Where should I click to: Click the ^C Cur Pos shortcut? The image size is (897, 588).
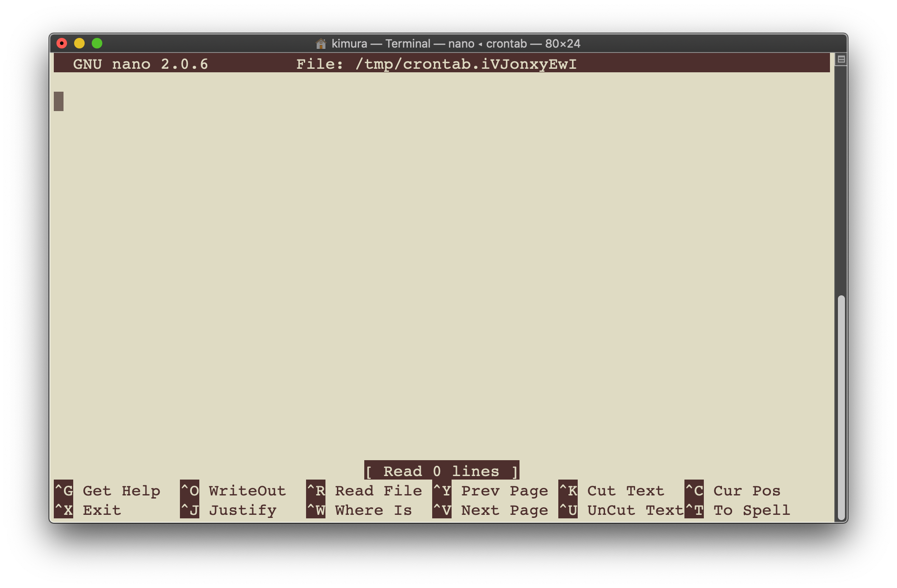point(733,491)
